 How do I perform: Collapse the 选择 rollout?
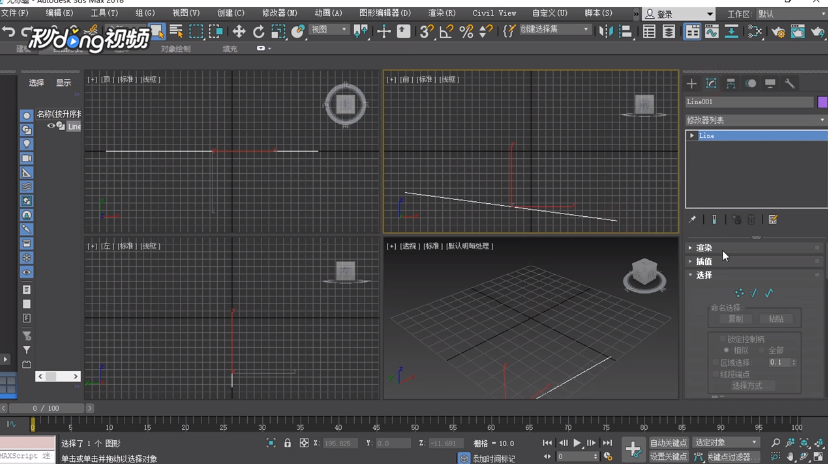point(756,275)
